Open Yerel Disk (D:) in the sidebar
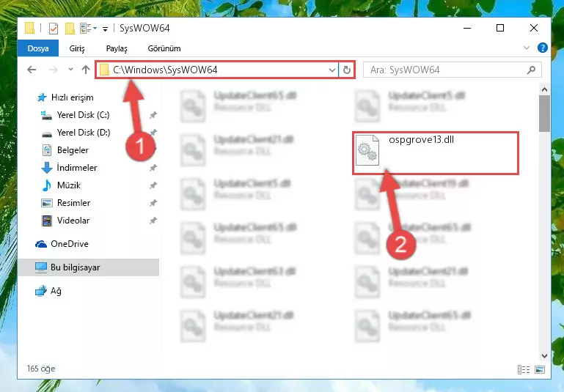This screenshot has height=392, width=564. coord(84,133)
